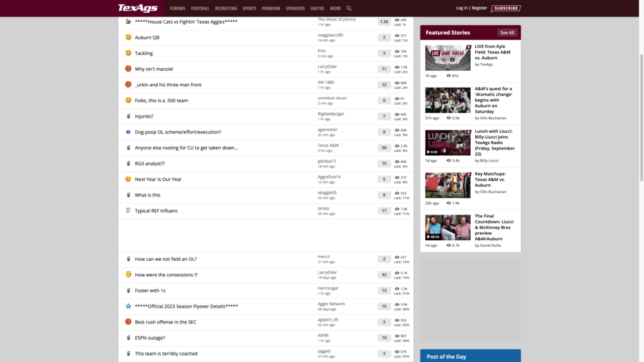Open Key Matchups story thumbnail
Screen dimensions: 644x362
(448, 186)
